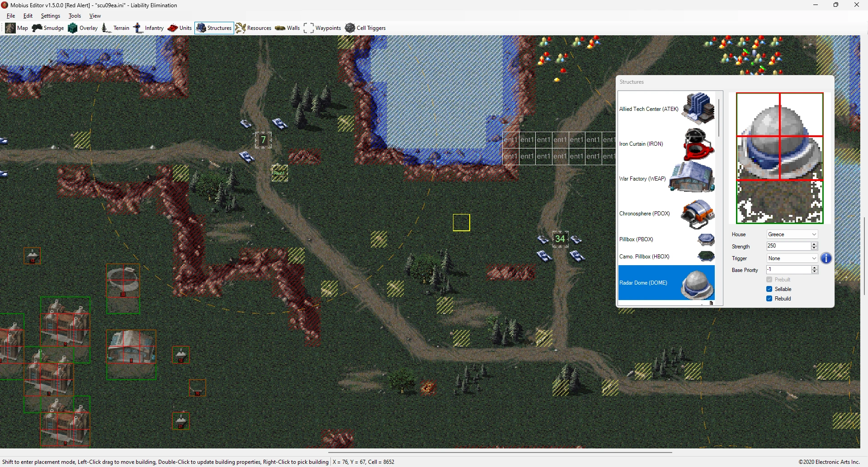Maximize the Mobius Editor window

click(836, 5)
